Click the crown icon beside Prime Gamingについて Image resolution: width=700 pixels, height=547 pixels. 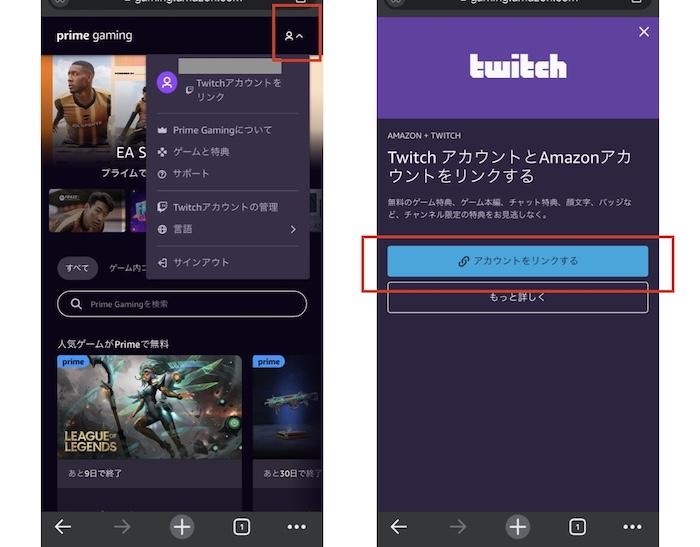click(x=162, y=130)
